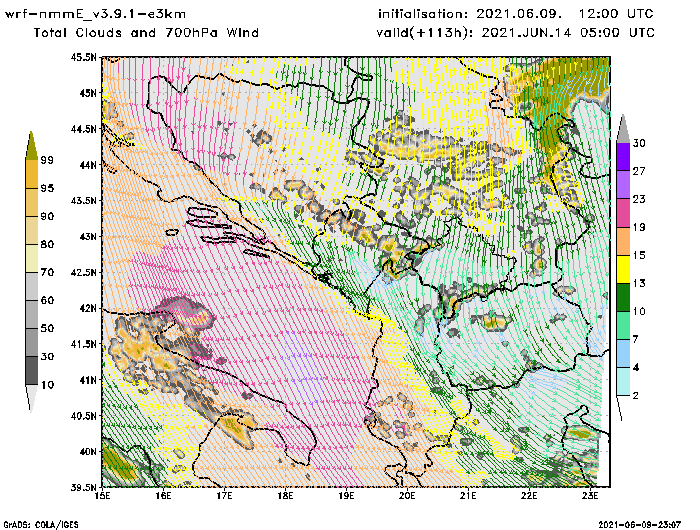Click the yellow swatch between 13 and 15
700x530 pixels.
[623, 269]
